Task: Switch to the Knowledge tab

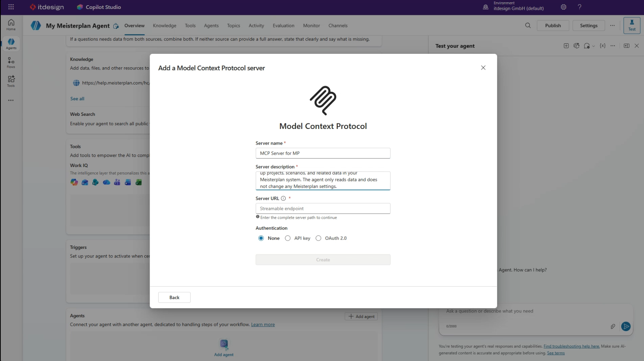Action: click(x=165, y=25)
